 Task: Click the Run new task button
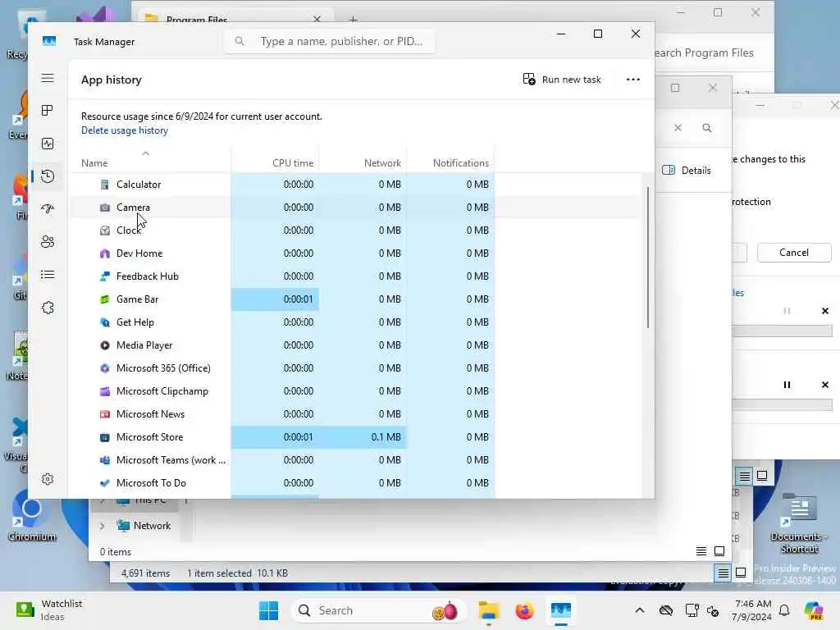coord(562,80)
